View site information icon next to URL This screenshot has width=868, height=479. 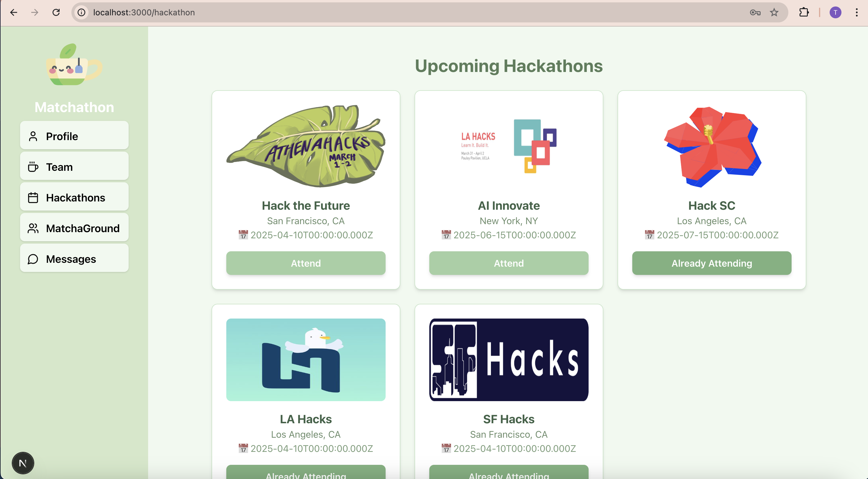click(x=81, y=12)
